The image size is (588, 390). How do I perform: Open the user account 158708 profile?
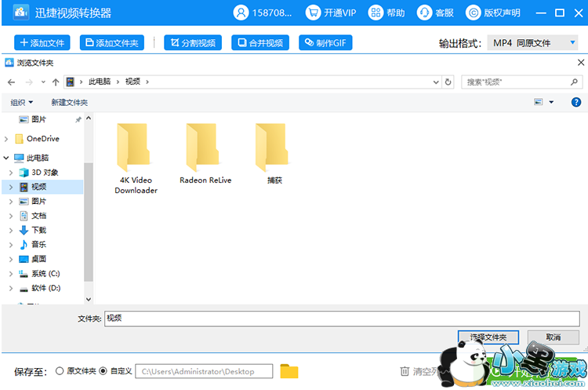(262, 13)
